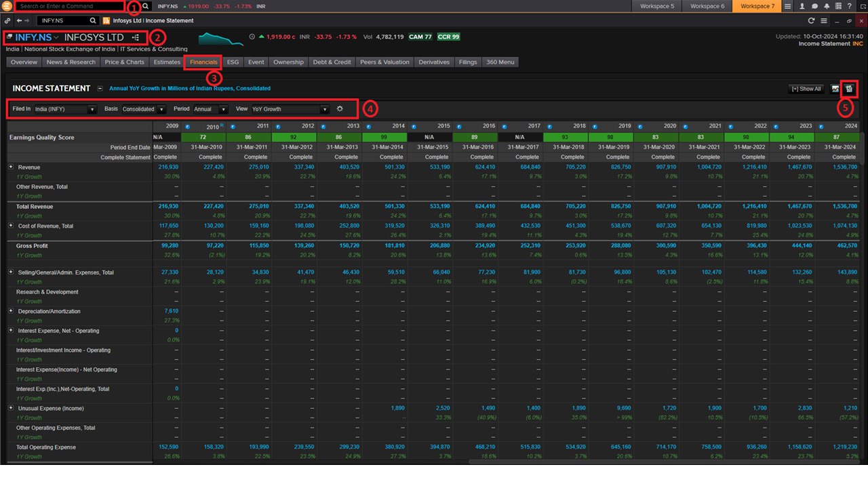Click the CCR 99 badge

(x=448, y=37)
